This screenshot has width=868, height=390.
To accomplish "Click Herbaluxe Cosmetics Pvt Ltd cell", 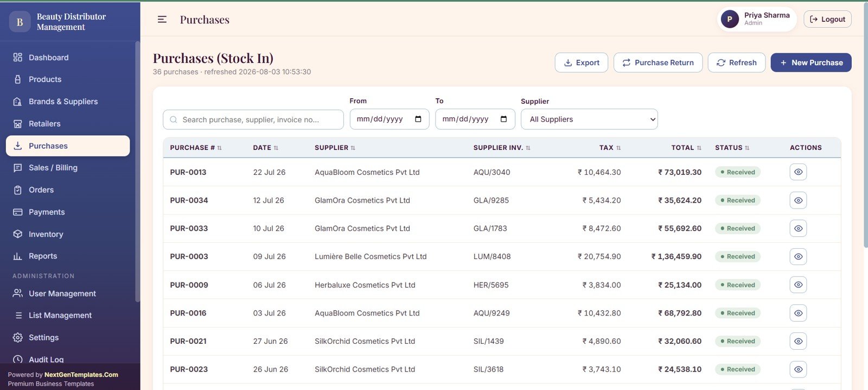I will (365, 285).
